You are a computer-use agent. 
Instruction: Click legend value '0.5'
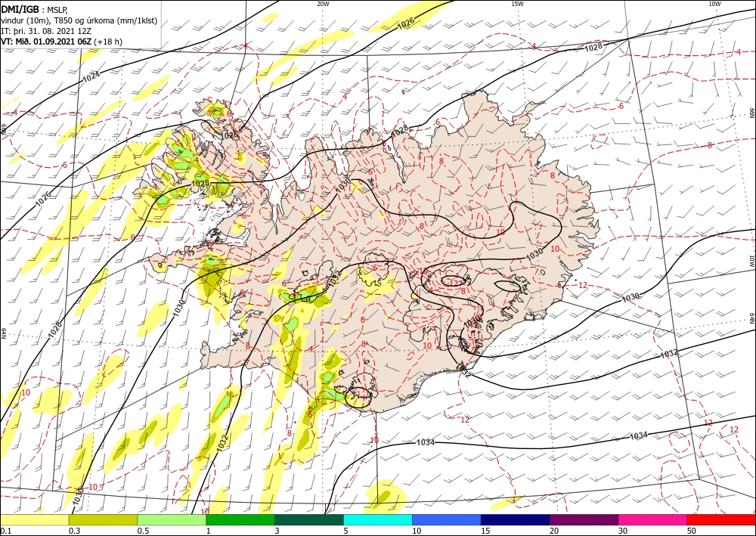pyautogui.click(x=142, y=531)
